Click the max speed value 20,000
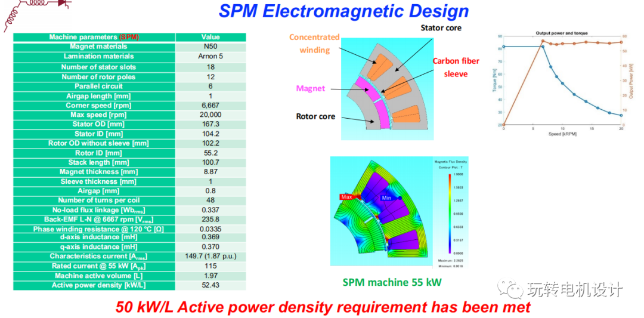This screenshot has width=644, height=318. (210, 115)
